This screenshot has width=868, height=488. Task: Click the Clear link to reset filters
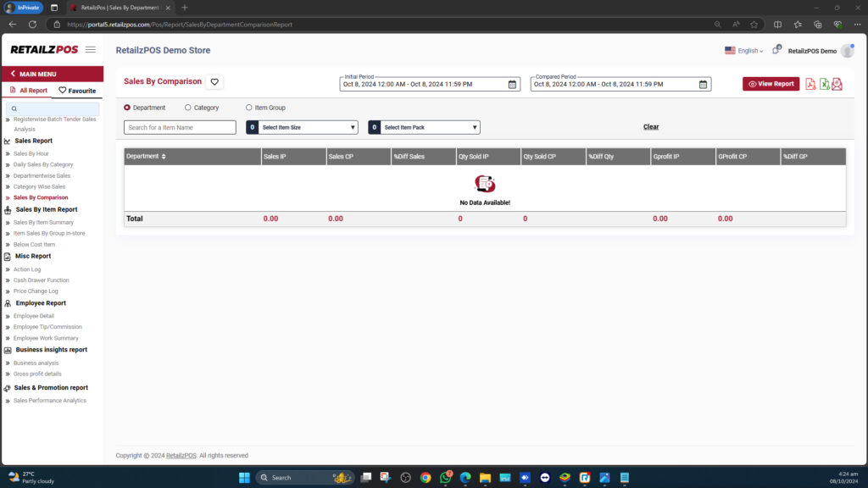point(650,125)
